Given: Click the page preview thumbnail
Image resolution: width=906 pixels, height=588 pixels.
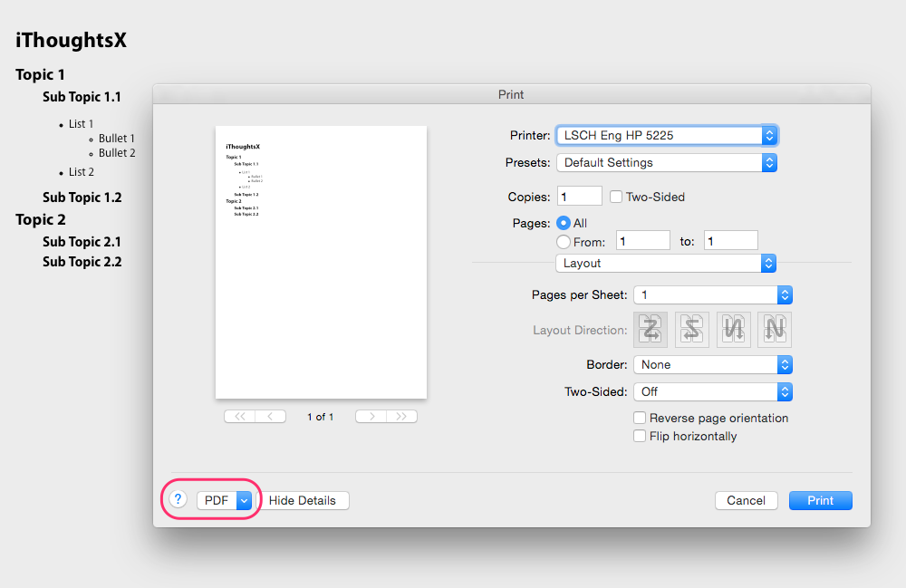Looking at the screenshot, I should tap(322, 262).
